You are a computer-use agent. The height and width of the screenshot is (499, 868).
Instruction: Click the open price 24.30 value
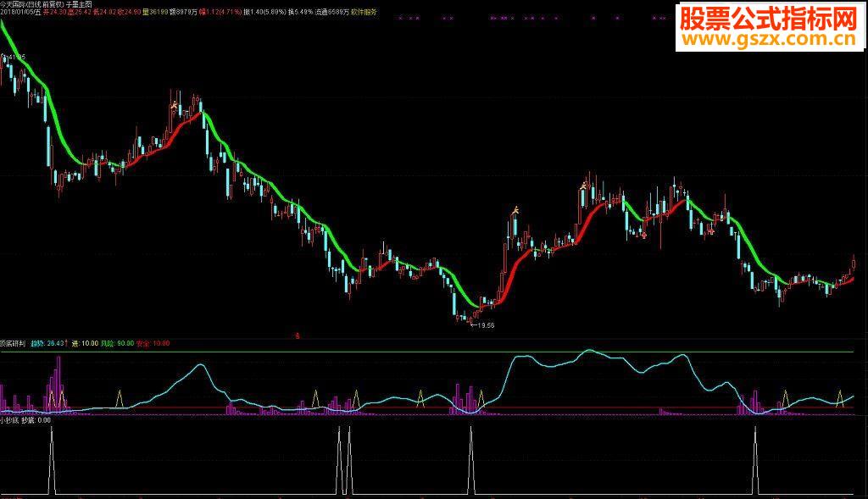coord(55,12)
